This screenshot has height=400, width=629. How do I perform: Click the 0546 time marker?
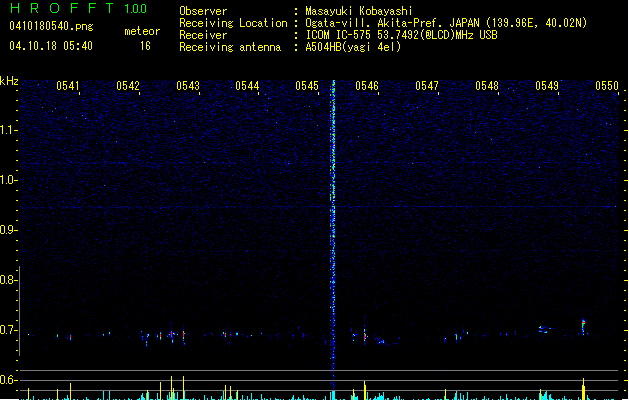click(x=367, y=86)
